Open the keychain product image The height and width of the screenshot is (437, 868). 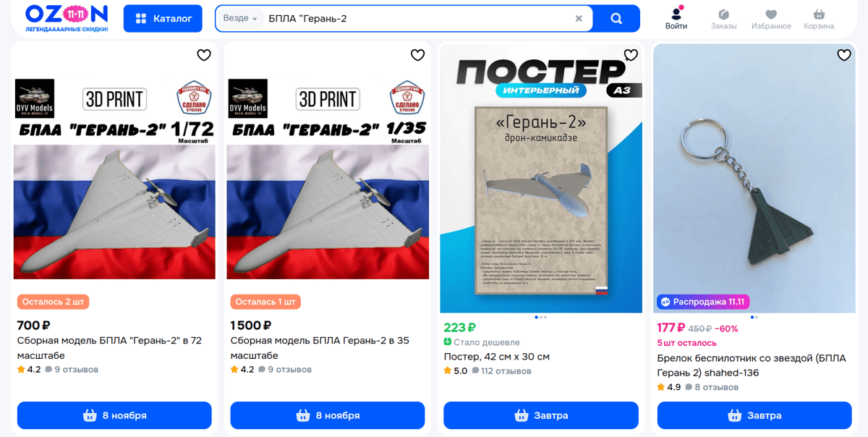(x=754, y=178)
